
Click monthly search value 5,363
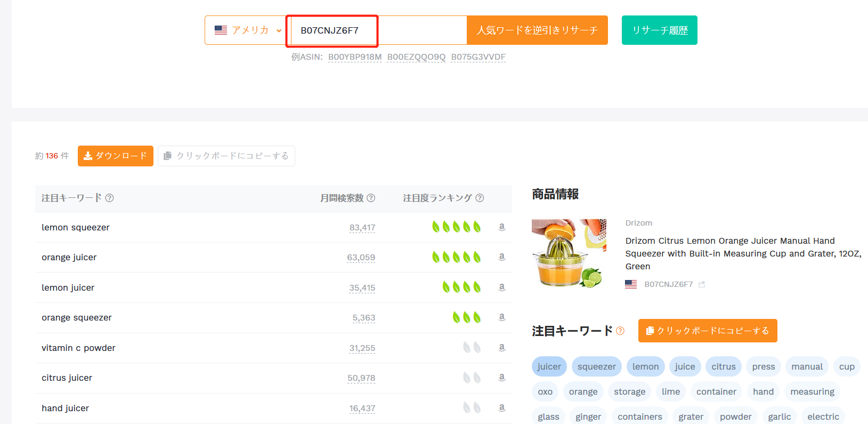click(x=364, y=318)
